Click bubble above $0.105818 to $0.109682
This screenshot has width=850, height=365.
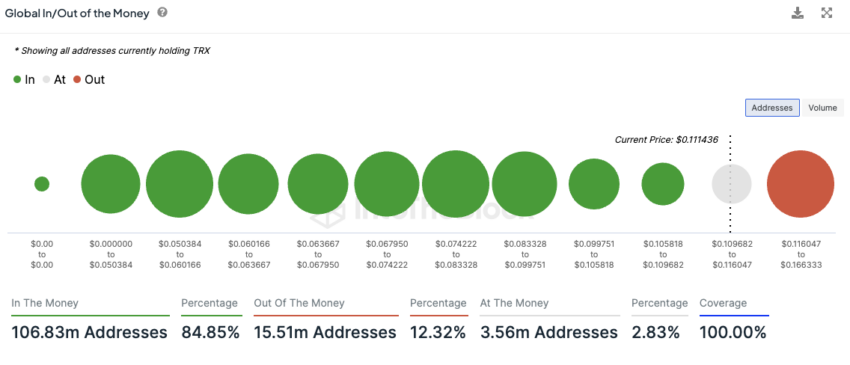tap(662, 184)
